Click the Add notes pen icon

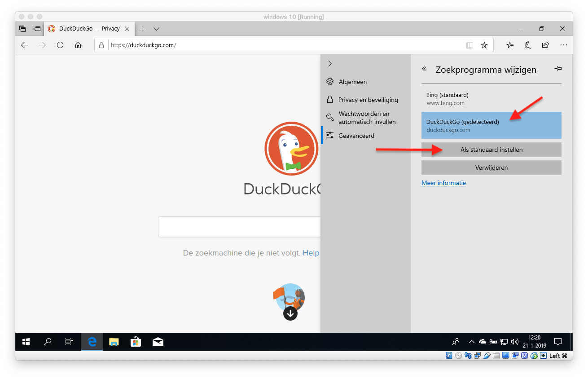pyautogui.click(x=528, y=45)
